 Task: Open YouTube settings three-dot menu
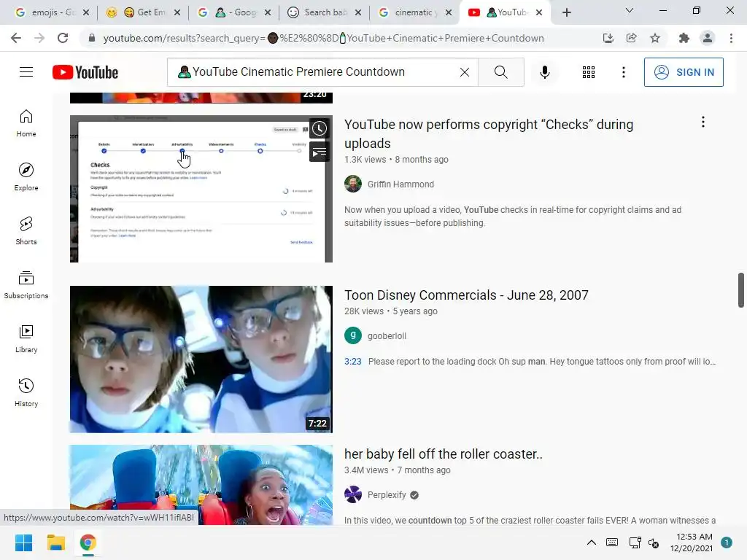(x=623, y=72)
